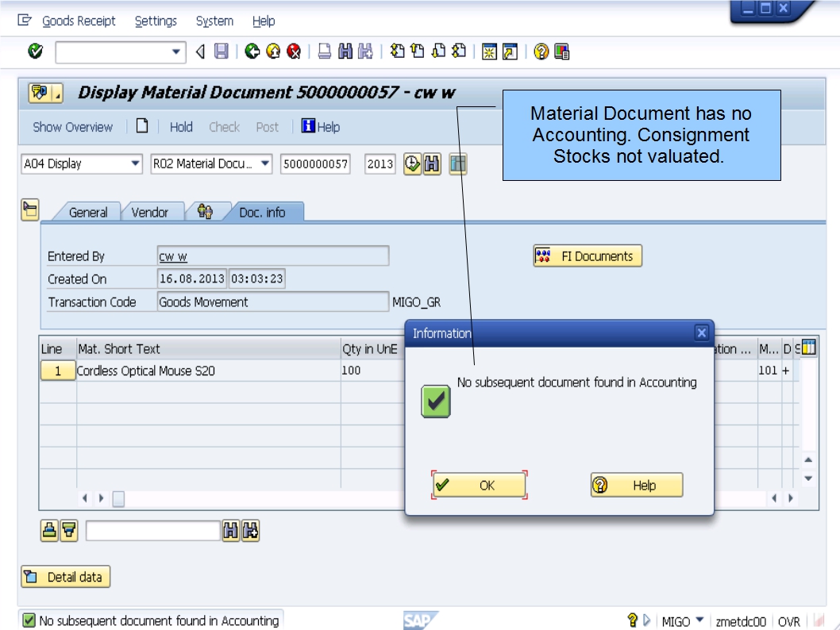
Task: Open the System menu
Action: pyautogui.click(x=214, y=21)
